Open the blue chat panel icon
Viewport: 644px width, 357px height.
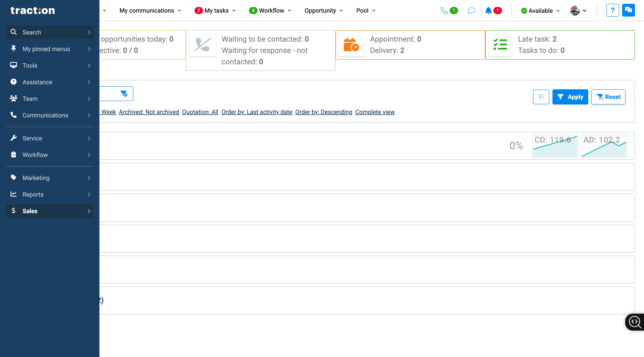pyautogui.click(x=628, y=10)
